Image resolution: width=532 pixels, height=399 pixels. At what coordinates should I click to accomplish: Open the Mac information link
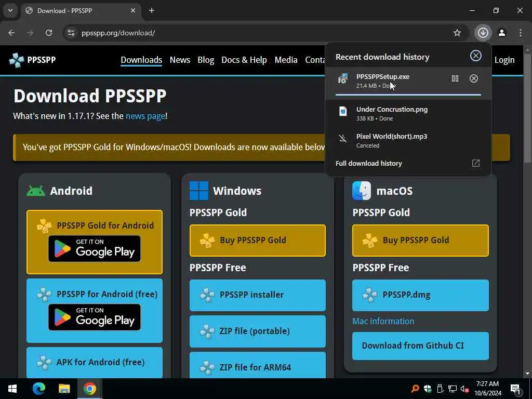(383, 321)
